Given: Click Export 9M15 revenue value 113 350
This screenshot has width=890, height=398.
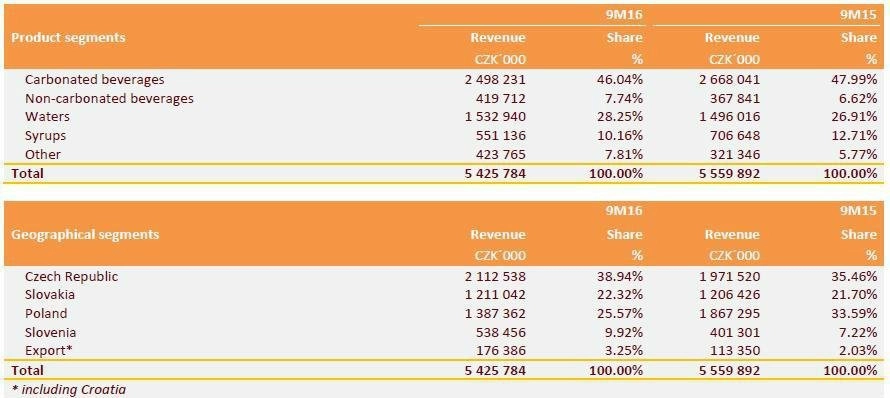Looking at the screenshot, I should coord(734,351).
